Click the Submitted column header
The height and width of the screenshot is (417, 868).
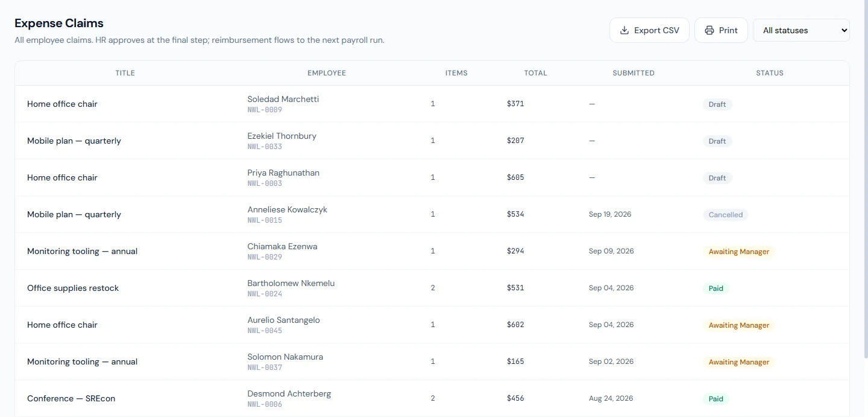(x=634, y=73)
